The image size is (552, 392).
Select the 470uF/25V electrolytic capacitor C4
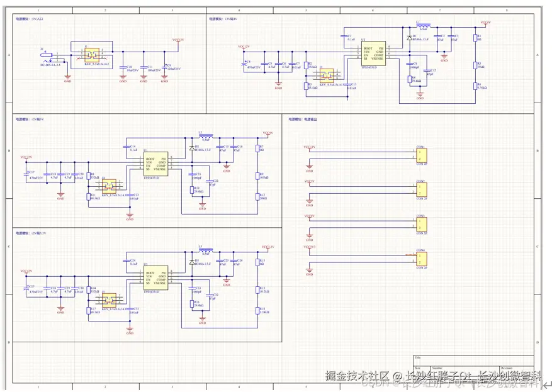pos(245,63)
